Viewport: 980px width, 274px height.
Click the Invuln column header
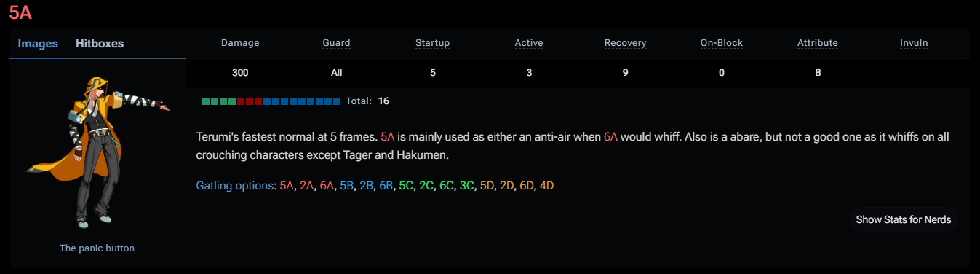(x=914, y=43)
